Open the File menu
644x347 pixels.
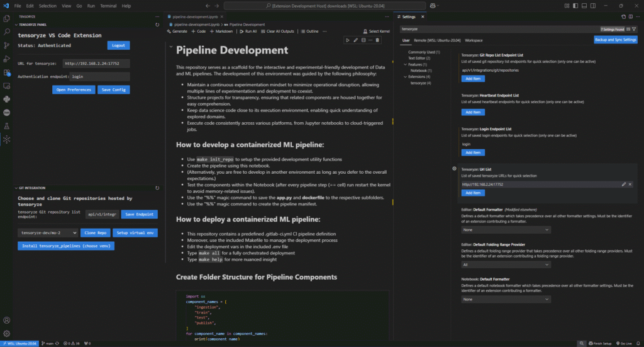(18, 6)
